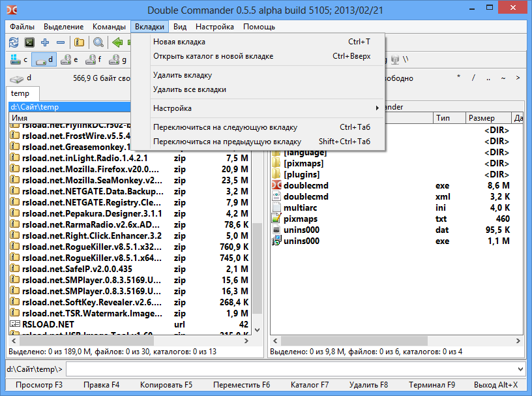This screenshot has height=396, width=532.
Task: Click pixmaps txt file icon
Action: click(276, 219)
